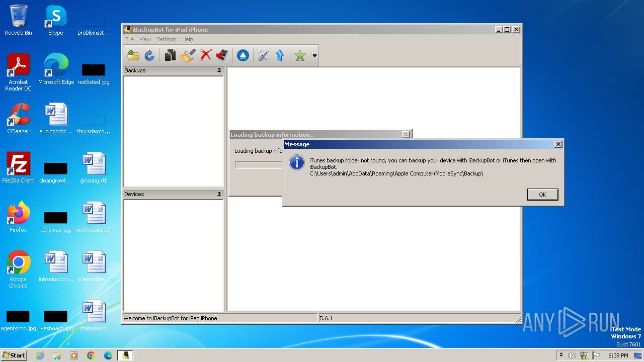Open the File menu
This screenshot has width=644, height=362.
129,39
